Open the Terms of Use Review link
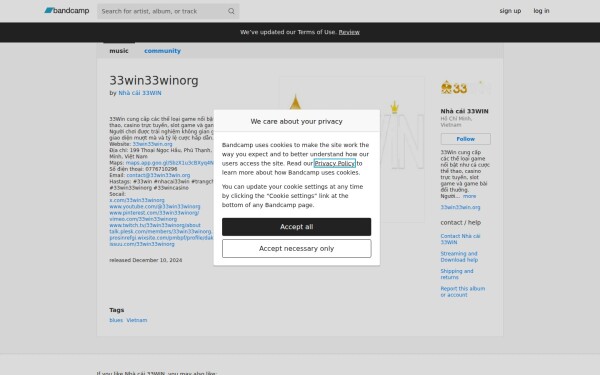The image size is (600, 375). click(349, 32)
